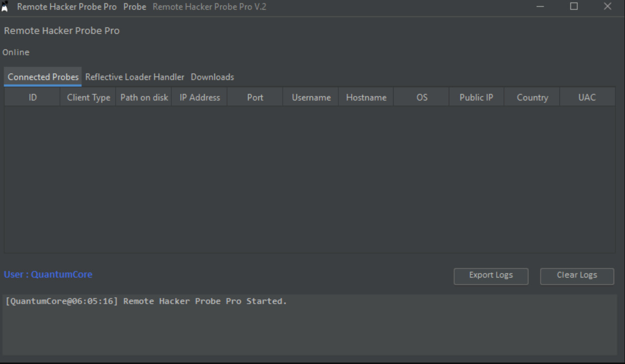Click the 'Remote Hacker Probe Pro Started.' log line
Screen dimensions: 625x364
pyautogui.click(x=146, y=301)
